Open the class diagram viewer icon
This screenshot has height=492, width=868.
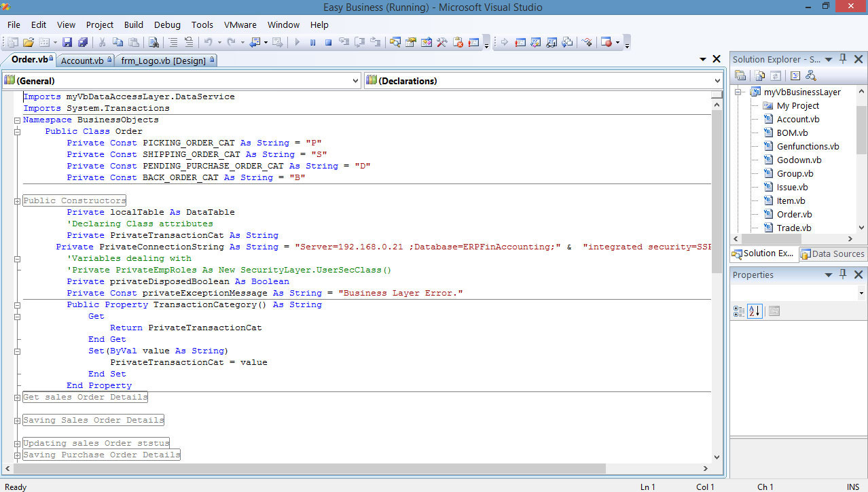coord(812,76)
